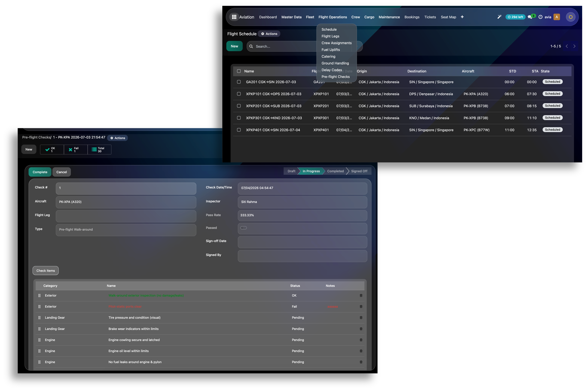Open the Master Data menu

click(x=291, y=17)
